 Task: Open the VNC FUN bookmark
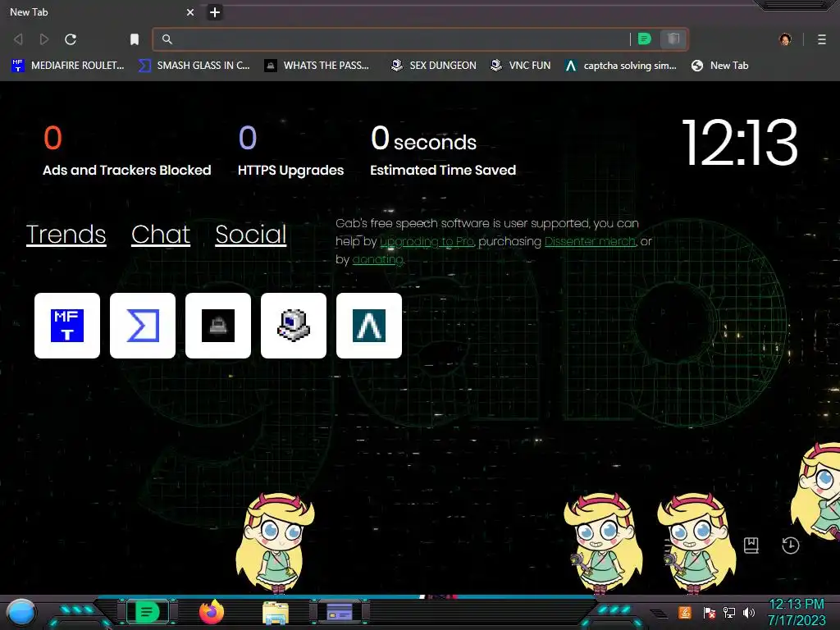point(520,66)
